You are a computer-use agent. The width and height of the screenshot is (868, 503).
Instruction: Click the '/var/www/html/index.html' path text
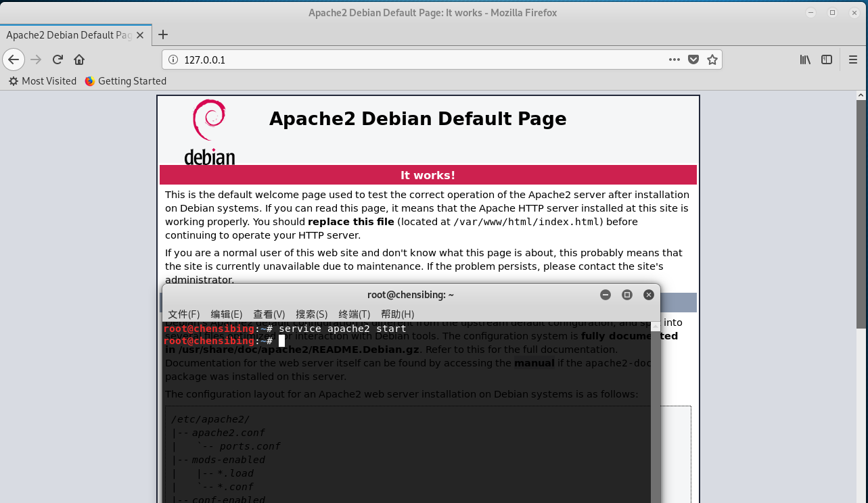(526, 222)
